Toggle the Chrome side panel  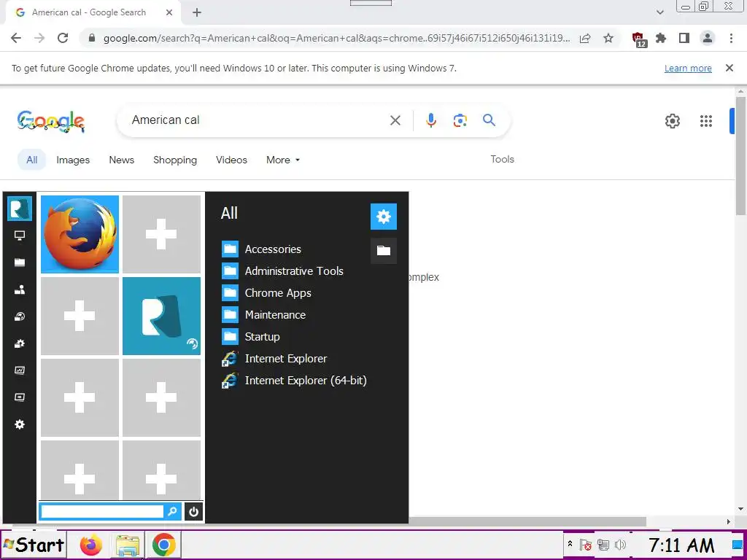coord(684,38)
